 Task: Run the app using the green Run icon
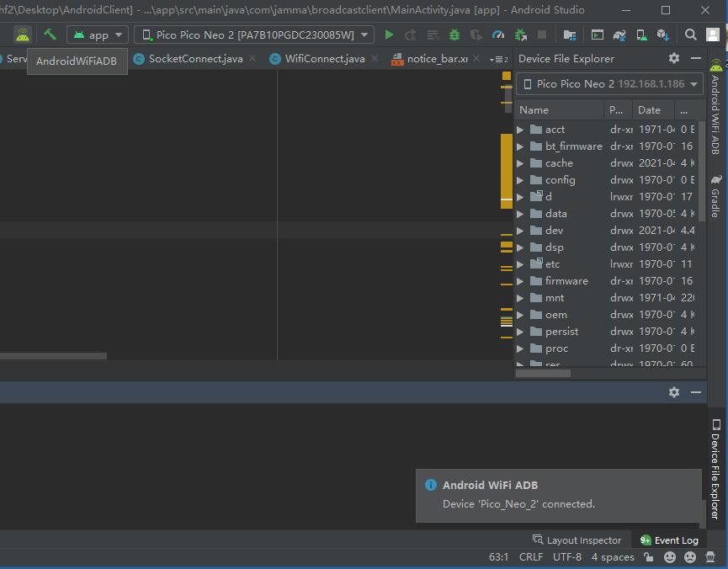pyautogui.click(x=389, y=36)
